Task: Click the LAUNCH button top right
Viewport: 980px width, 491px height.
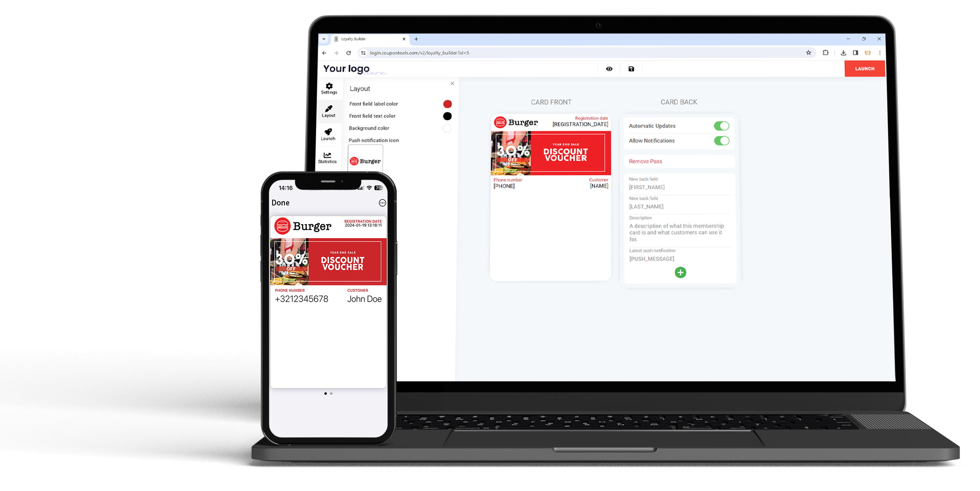Action: [864, 69]
